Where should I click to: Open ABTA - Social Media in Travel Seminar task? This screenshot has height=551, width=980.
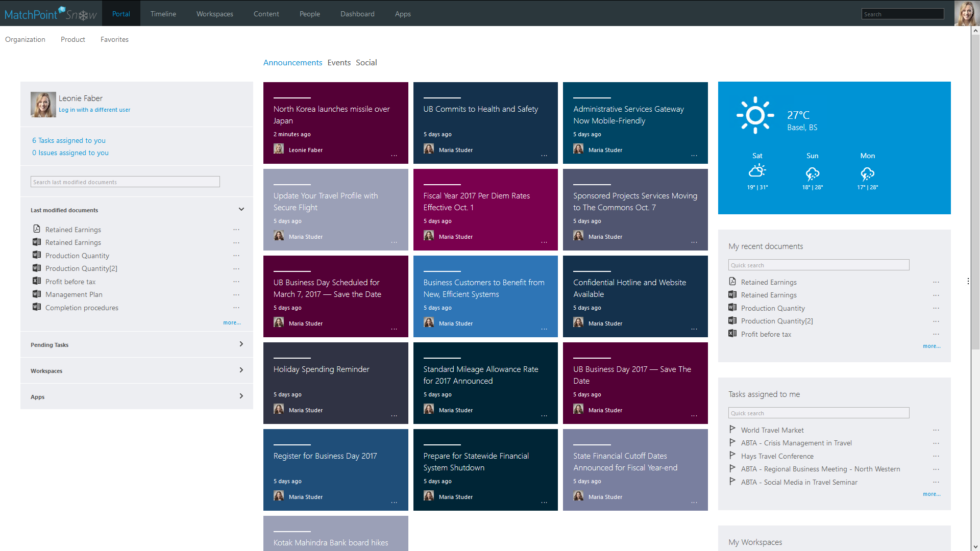pyautogui.click(x=799, y=482)
